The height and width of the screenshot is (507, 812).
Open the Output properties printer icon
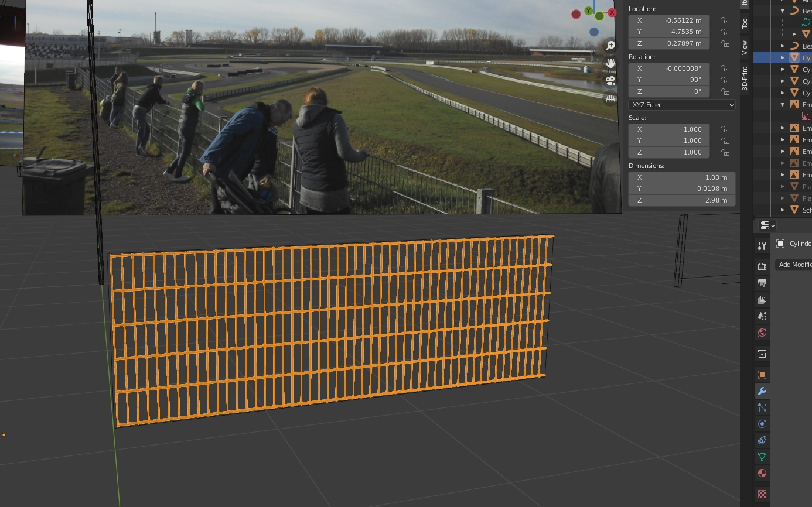pyautogui.click(x=762, y=283)
